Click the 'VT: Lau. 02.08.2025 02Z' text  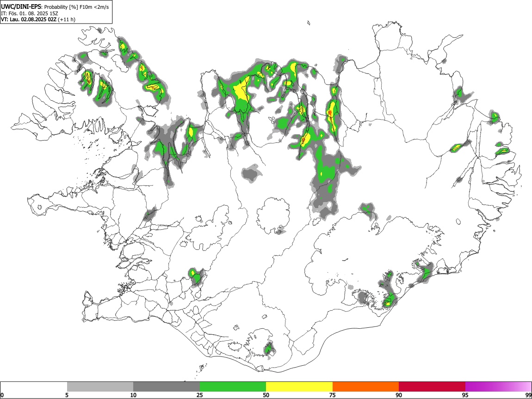click(x=29, y=19)
